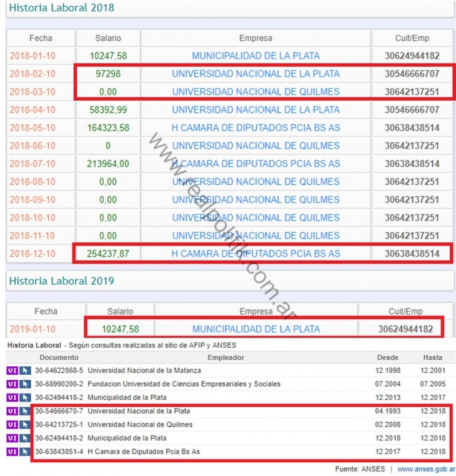This screenshot has width=456, height=476.
Task: Click the cursor icon beside Universidad Nacional de la Matanza
Action: [x=25, y=370]
